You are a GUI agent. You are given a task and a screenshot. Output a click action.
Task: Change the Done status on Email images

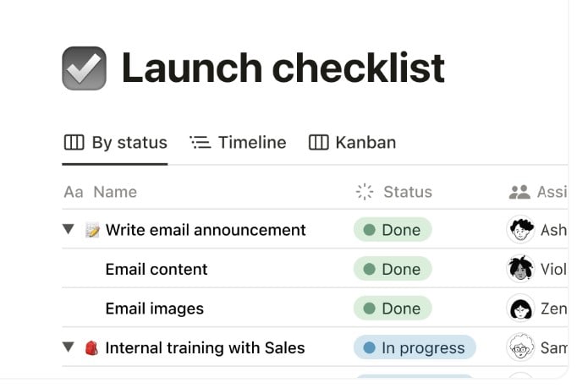click(x=393, y=309)
